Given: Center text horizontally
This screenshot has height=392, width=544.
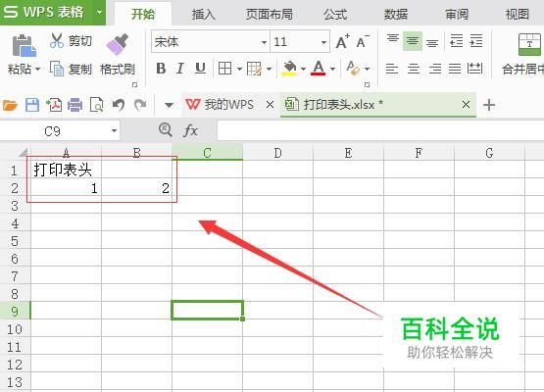Looking at the screenshot, I should tap(414, 69).
